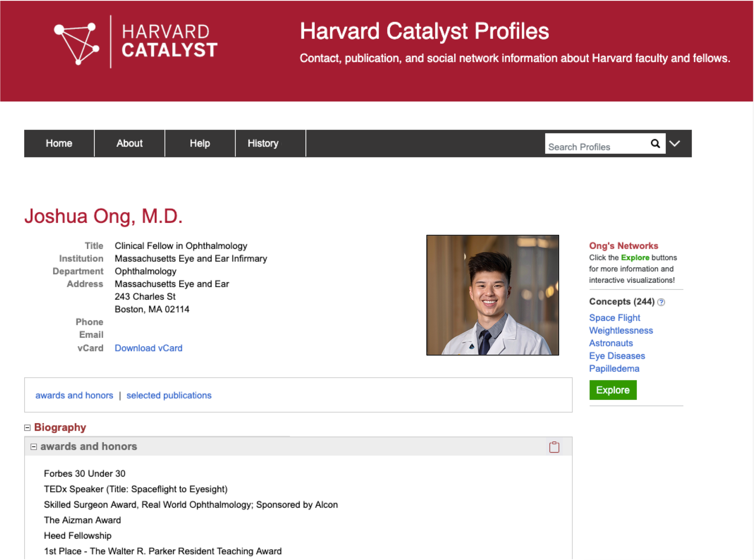The width and height of the screenshot is (754, 560).
Task: Click the Skilled Surgeon Award entry
Action: pyautogui.click(x=191, y=505)
